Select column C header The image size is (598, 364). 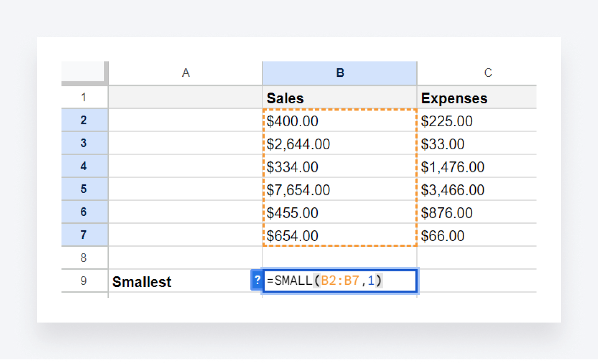[487, 72]
